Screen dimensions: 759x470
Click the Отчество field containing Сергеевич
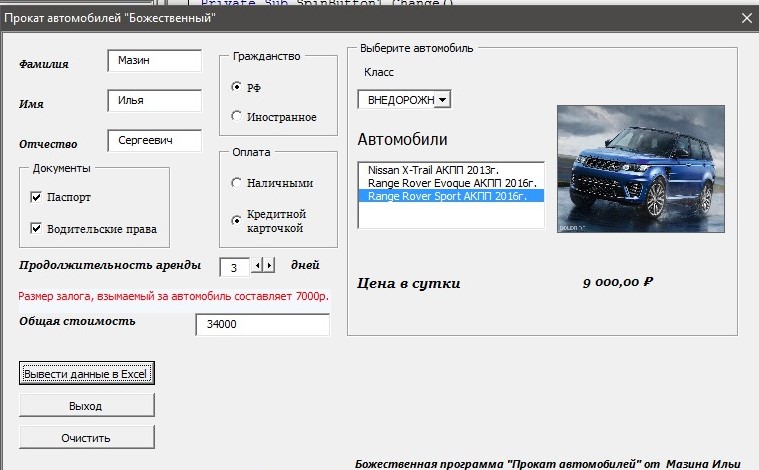(x=154, y=140)
